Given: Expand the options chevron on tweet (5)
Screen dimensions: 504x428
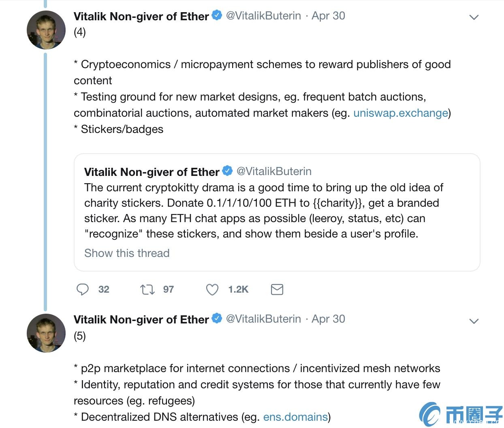Looking at the screenshot, I should click(474, 321).
